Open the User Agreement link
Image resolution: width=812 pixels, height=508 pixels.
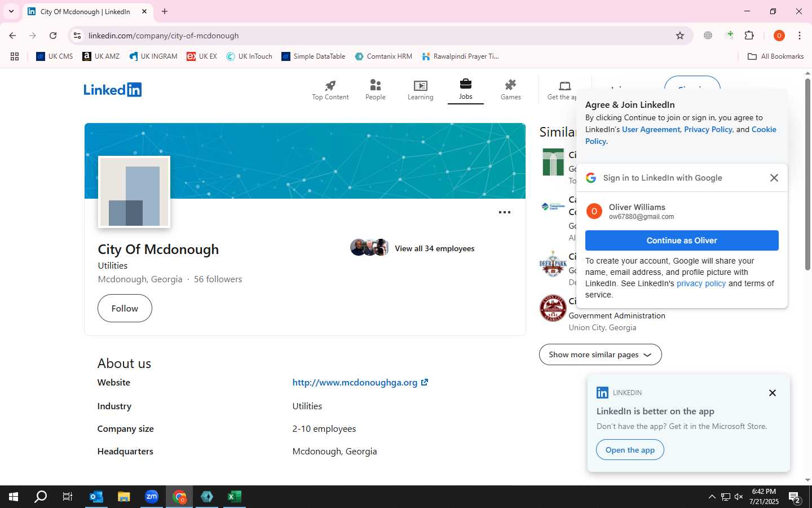tap(651, 129)
